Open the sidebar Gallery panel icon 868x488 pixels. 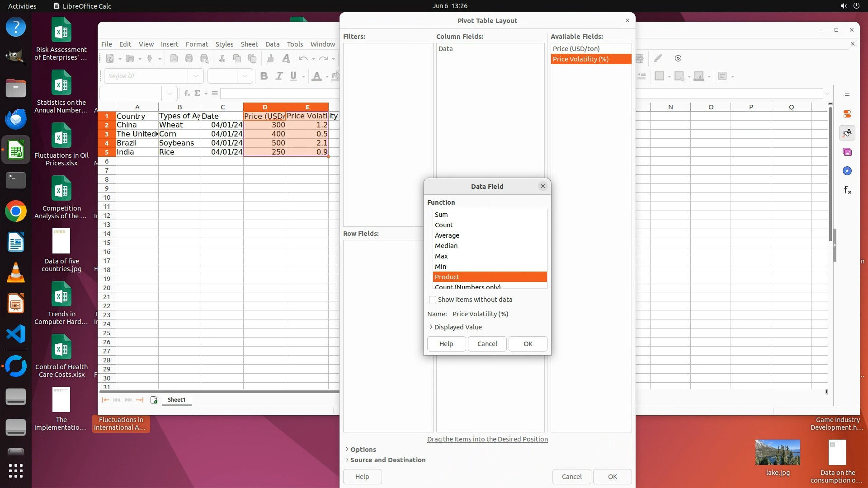point(847,152)
